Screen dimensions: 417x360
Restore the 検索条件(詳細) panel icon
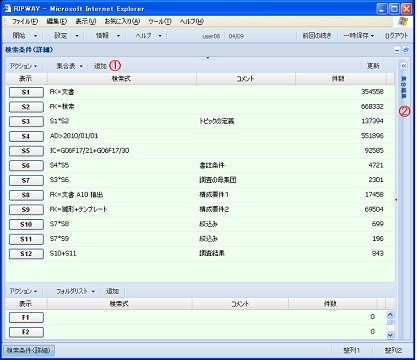pos(406,50)
